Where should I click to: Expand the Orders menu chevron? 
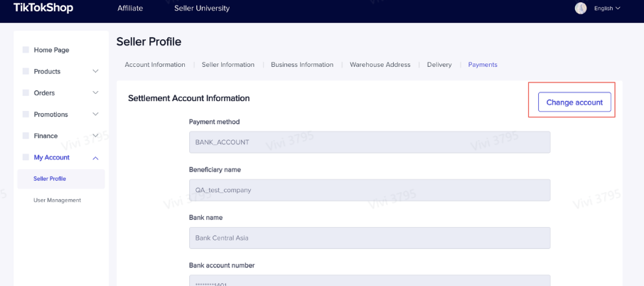point(95,92)
